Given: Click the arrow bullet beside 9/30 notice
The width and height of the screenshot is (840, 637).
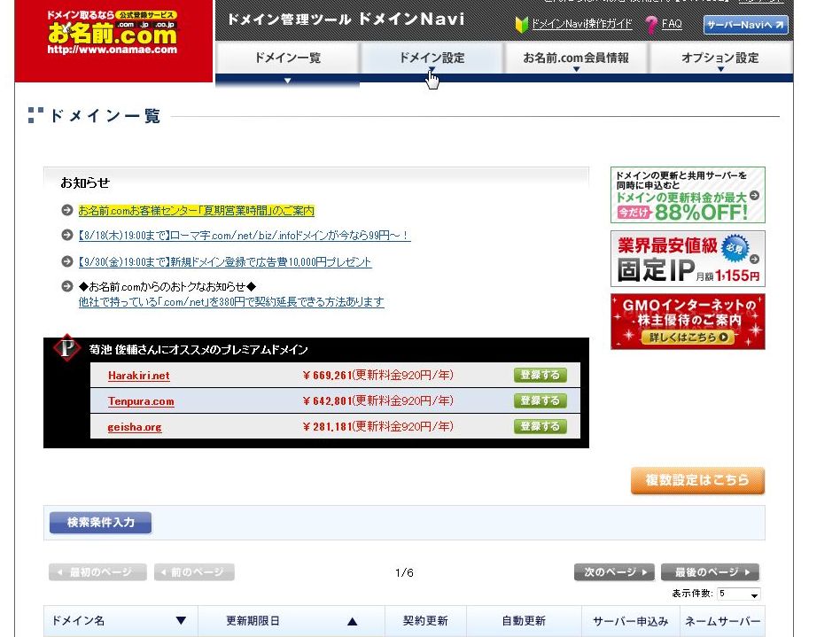Looking at the screenshot, I should pyautogui.click(x=67, y=261).
